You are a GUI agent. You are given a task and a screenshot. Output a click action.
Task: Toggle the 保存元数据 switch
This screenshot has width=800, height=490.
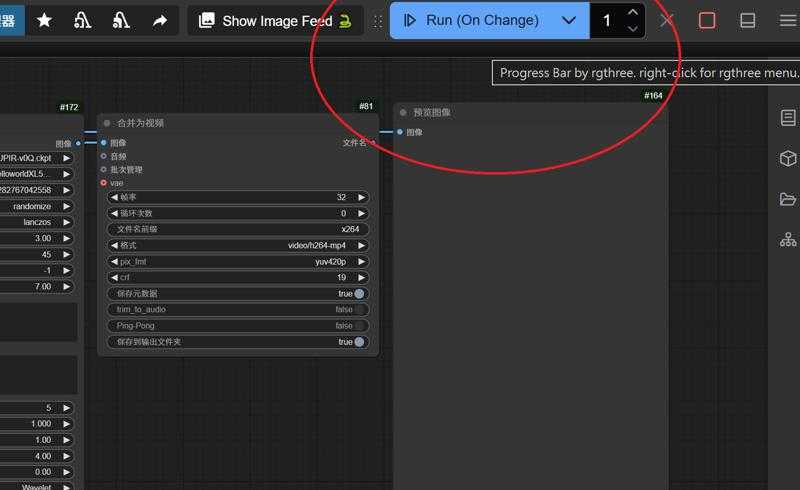[x=359, y=294]
